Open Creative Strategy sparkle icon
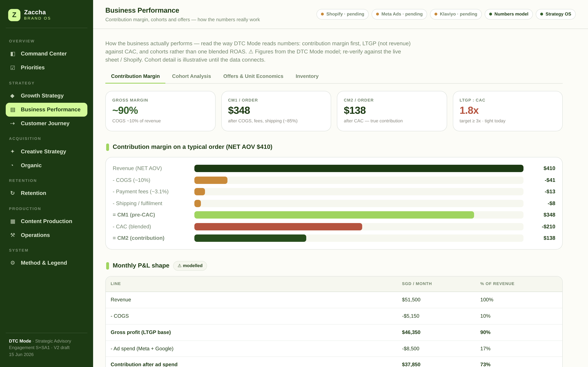Image resolution: width=588 pixels, height=367 pixels. tap(13, 151)
